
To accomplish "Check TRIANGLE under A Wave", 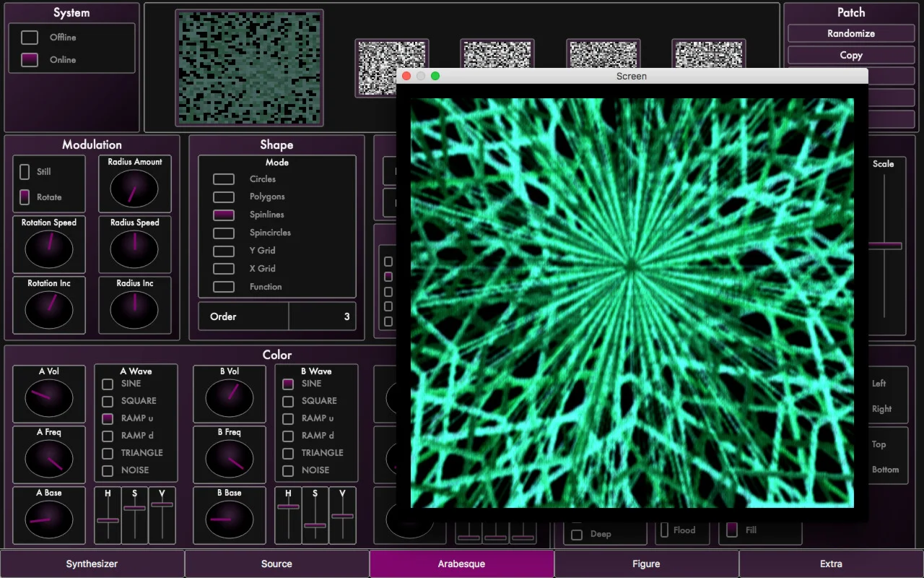I will [x=108, y=454].
